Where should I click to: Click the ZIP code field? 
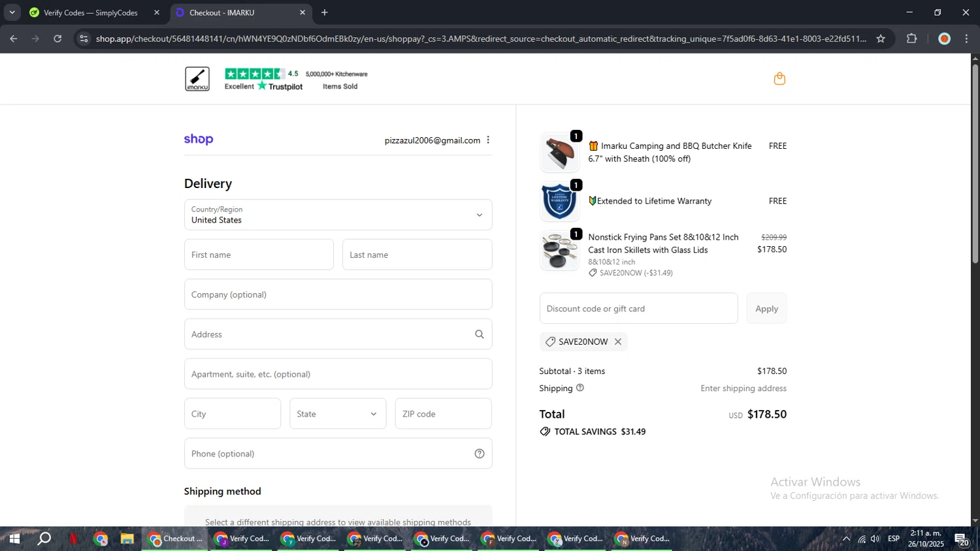[443, 414]
